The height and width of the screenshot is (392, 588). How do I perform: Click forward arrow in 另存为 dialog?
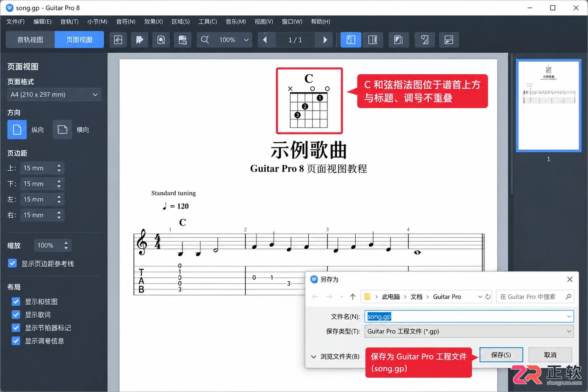pyautogui.click(x=329, y=297)
